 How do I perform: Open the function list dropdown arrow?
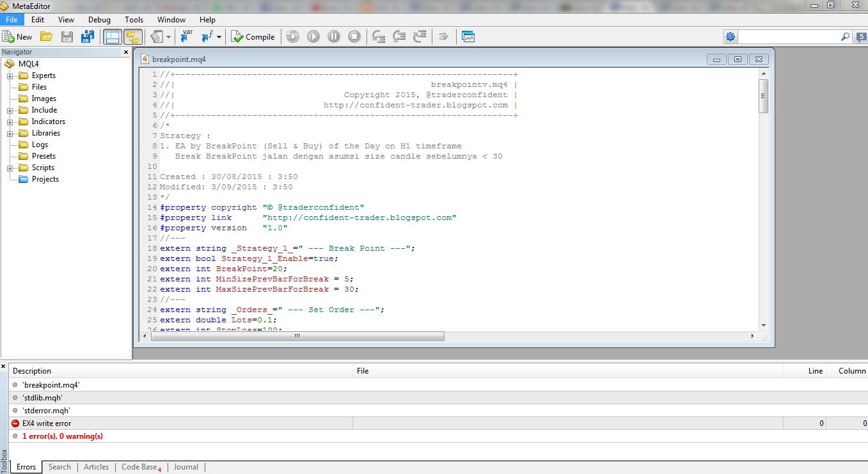[219, 37]
